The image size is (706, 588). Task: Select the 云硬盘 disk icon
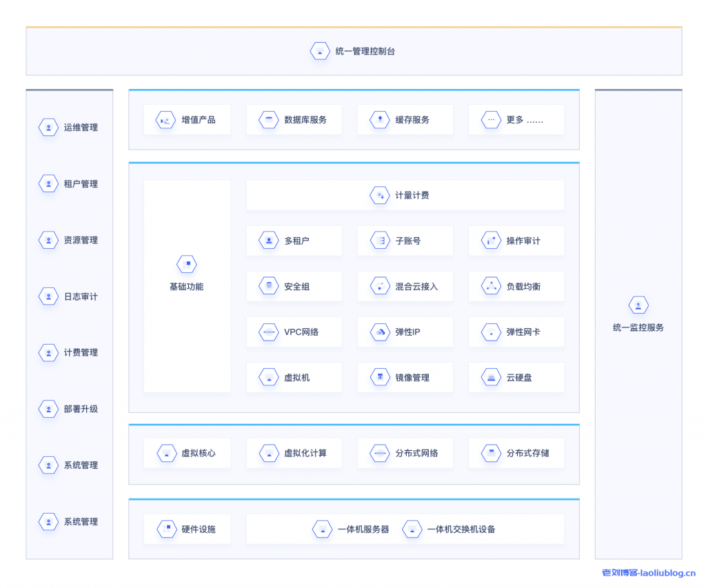pyautogui.click(x=491, y=378)
